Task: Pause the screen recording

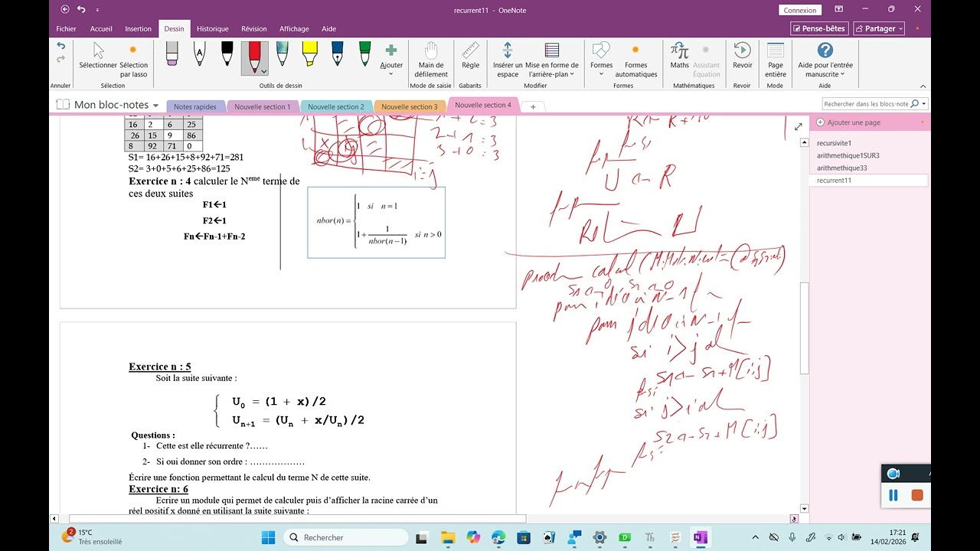Action: pyautogui.click(x=893, y=495)
